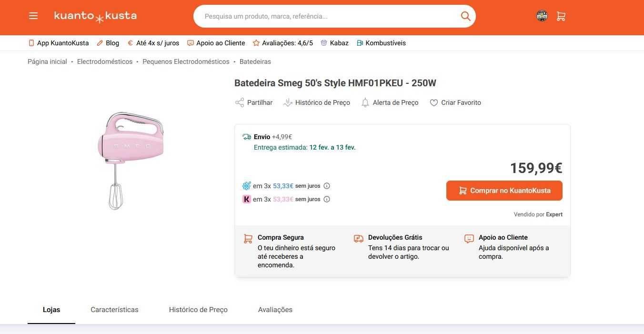
Task: Switch to the Características tab
Action: click(114, 310)
